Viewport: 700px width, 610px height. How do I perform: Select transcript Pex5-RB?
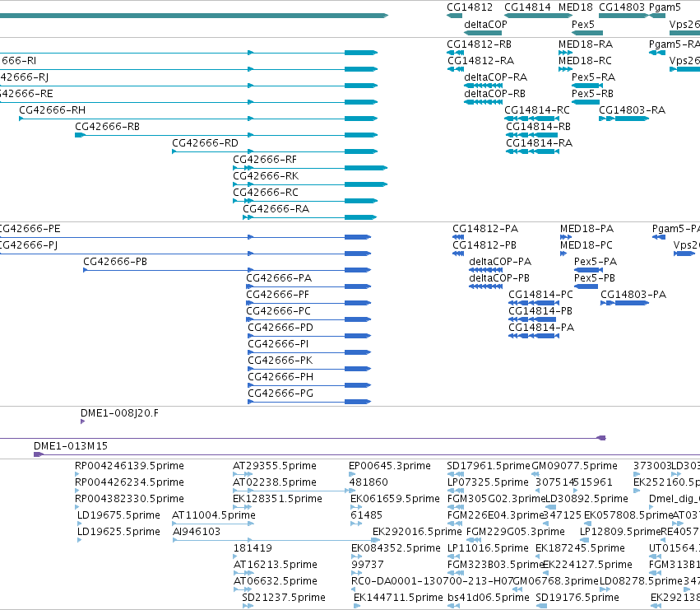click(592, 94)
